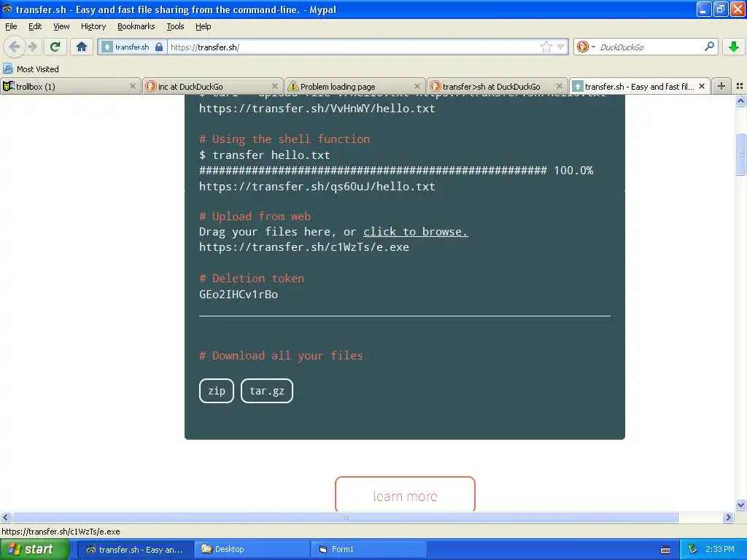This screenshot has width=747, height=560.
Task: Open the browser home page
Action: pos(82,47)
